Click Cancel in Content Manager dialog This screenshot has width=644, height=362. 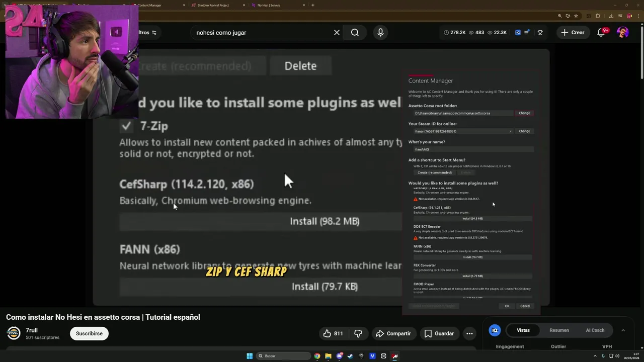click(x=525, y=306)
